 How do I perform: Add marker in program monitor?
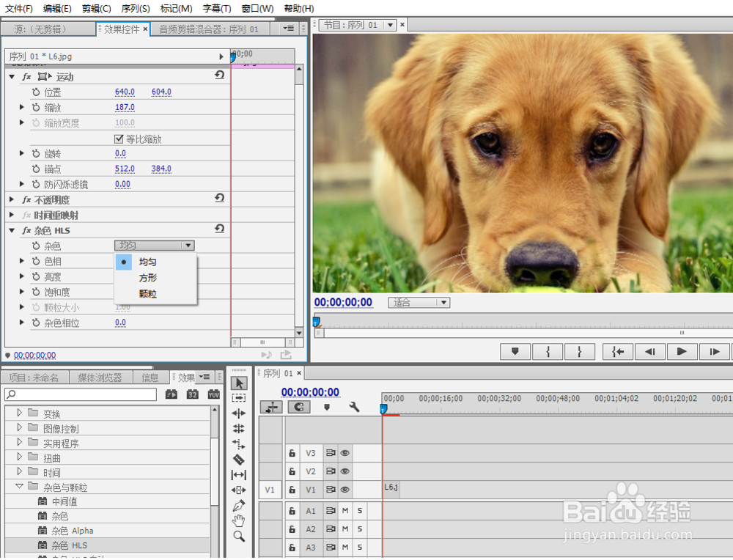coord(515,352)
